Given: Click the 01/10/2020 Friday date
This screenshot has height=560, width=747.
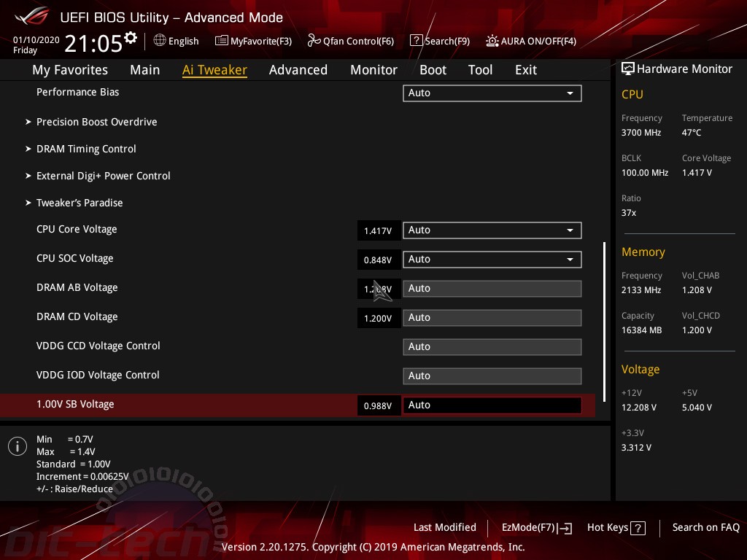Looking at the screenshot, I should pyautogui.click(x=36, y=44).
